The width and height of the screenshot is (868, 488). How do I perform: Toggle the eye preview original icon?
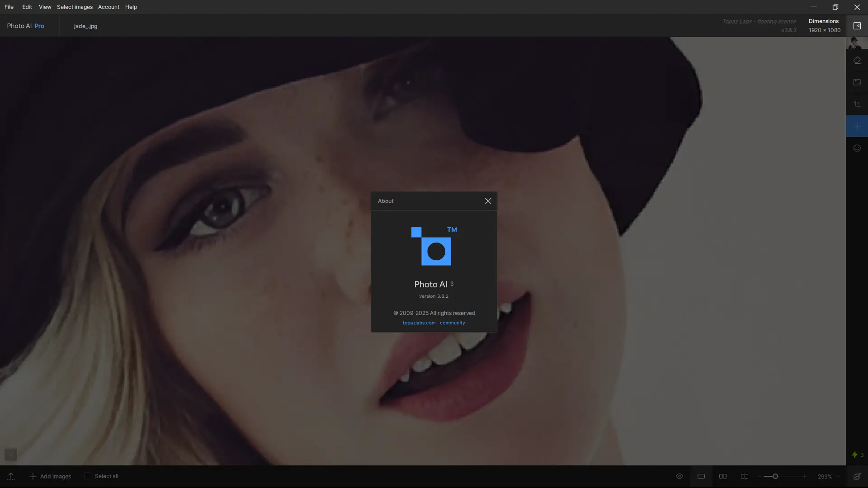(x=679, y=476)
